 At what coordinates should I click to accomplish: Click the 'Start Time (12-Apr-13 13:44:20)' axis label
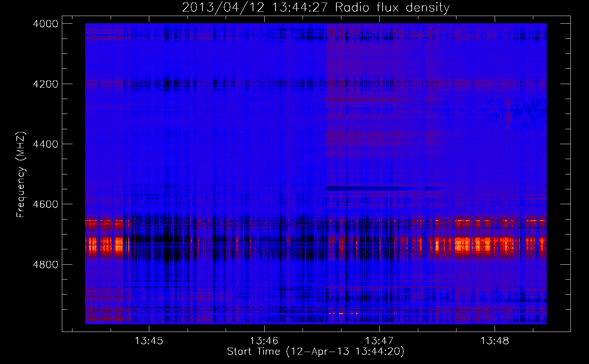pyautogui.click(x=316, y=352)
